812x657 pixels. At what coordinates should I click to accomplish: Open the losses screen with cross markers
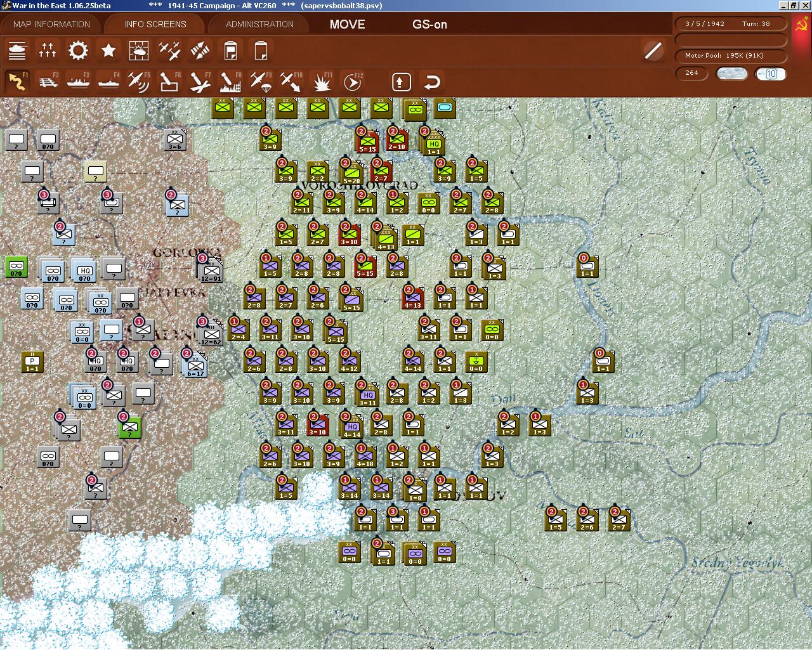[x=48, y=51]
